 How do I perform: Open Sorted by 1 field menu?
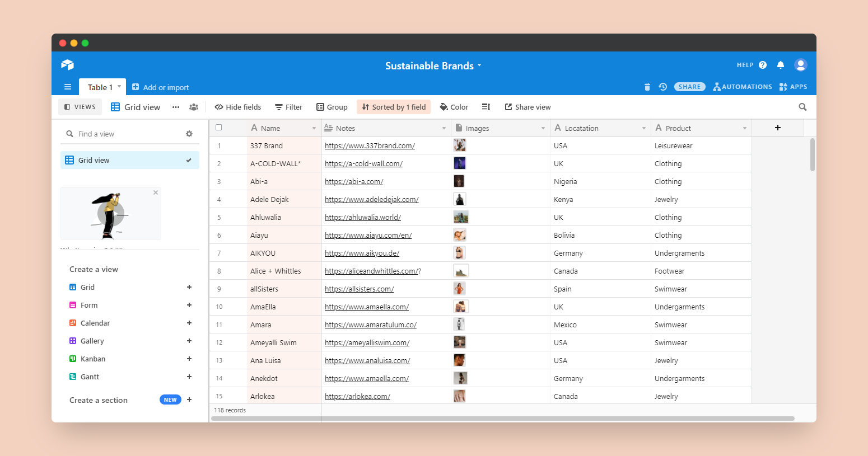coord(394,107)
